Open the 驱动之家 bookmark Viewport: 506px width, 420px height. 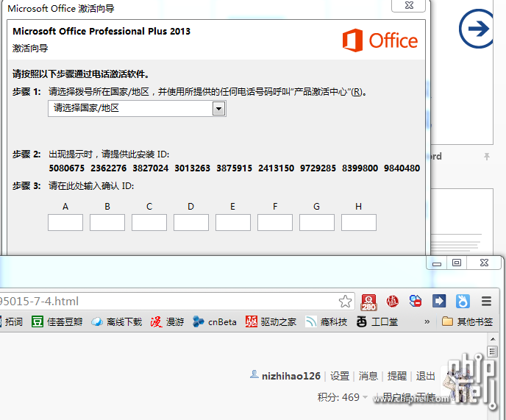click(x=271, y=321)
